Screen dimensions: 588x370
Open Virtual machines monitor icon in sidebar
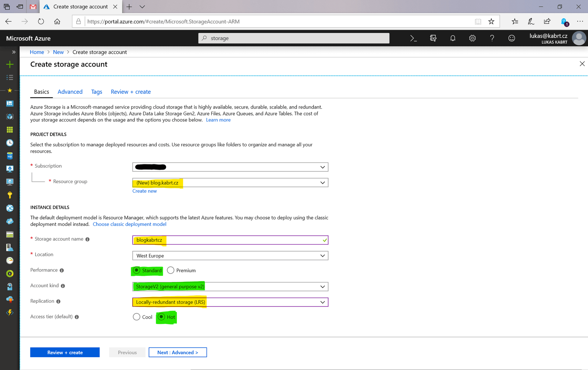coord(10,169)
